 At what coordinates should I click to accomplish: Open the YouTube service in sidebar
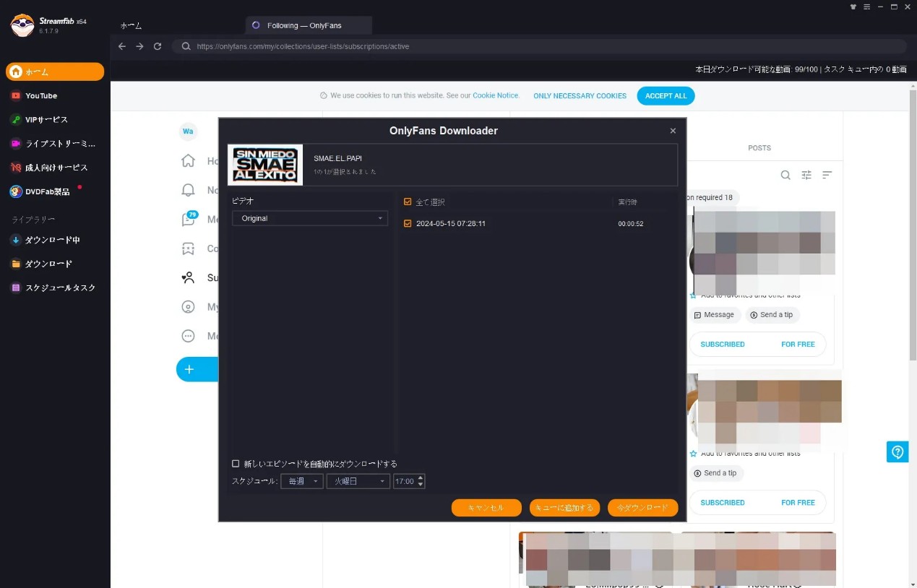[40, 95]
